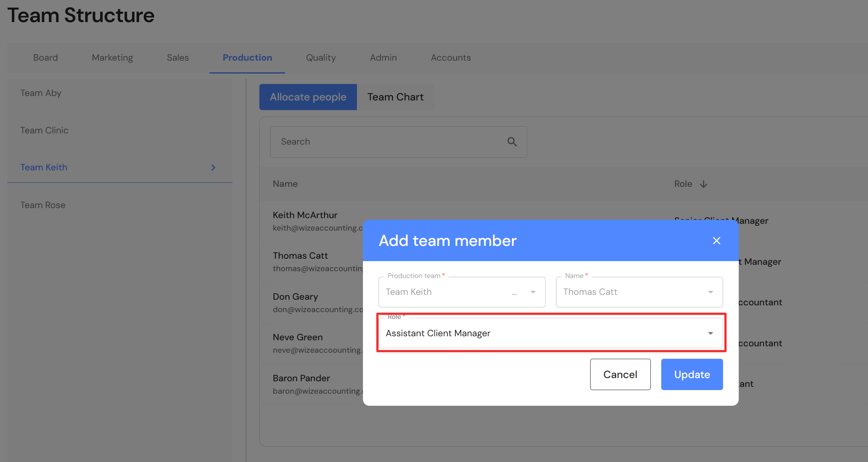Click into the Search field
The width and height of the screenshot is (868, 462).
coord(385,142)
